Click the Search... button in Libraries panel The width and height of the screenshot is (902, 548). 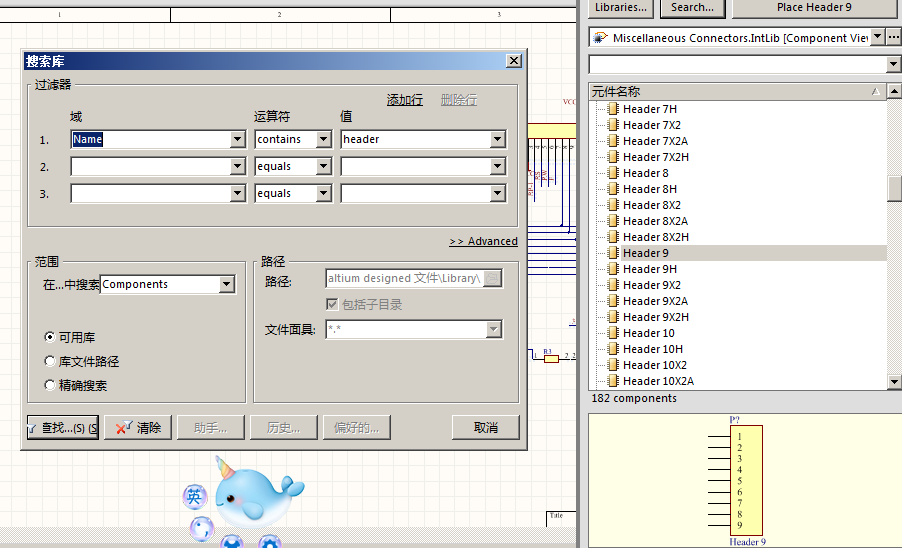click(x=693, y=7)
